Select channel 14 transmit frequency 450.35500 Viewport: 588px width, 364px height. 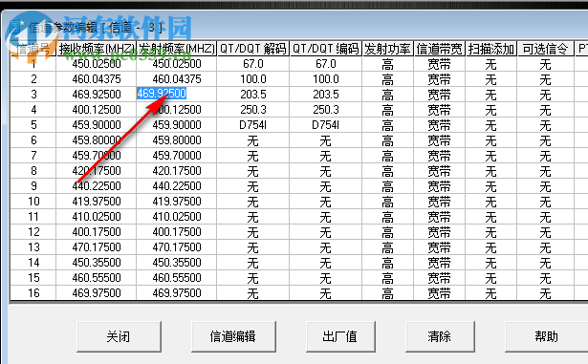point(177,263)
